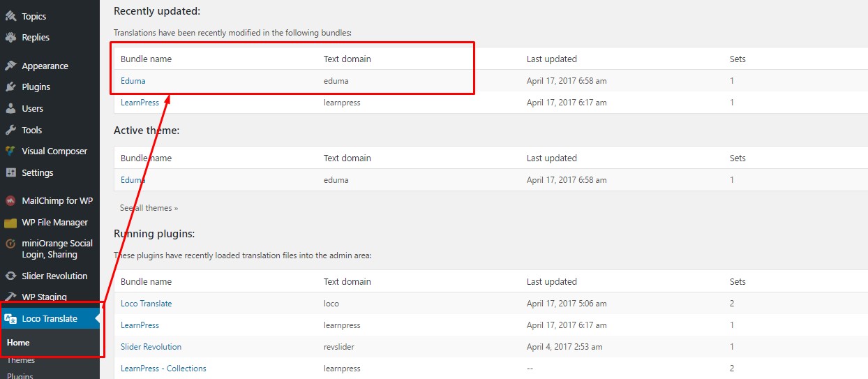This screenshot has height=379, width=868.
Task: Open LearnPress bundle in Recently updated
Action: (140, 103)
